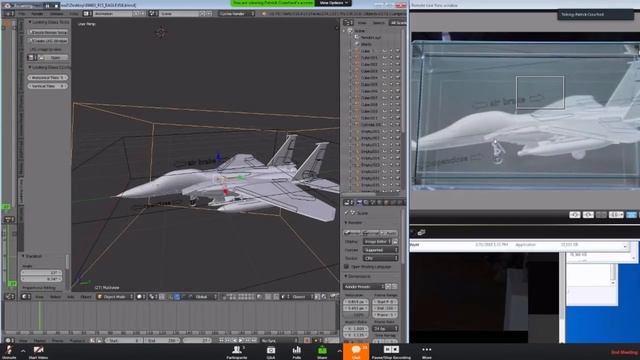Toggle visibility eye of Cube.002 row
The width and height of the screenshot is (640, 360).
(x=384, y=64)
